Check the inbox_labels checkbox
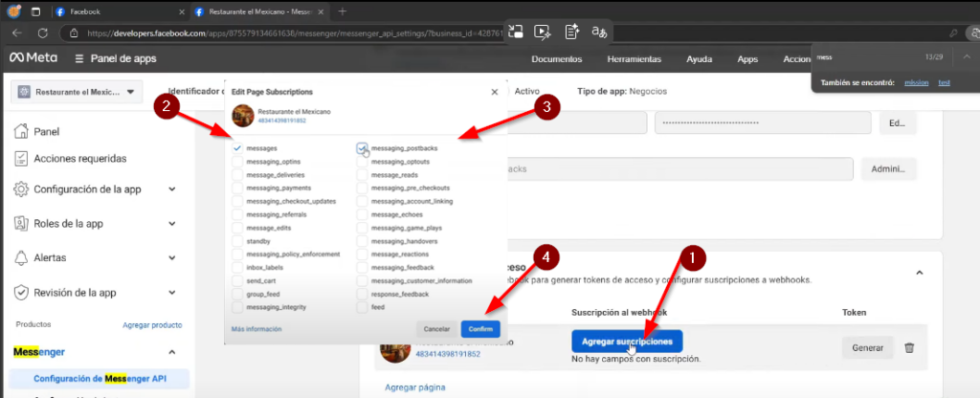980x398 pixels. (x=237, y=268)
